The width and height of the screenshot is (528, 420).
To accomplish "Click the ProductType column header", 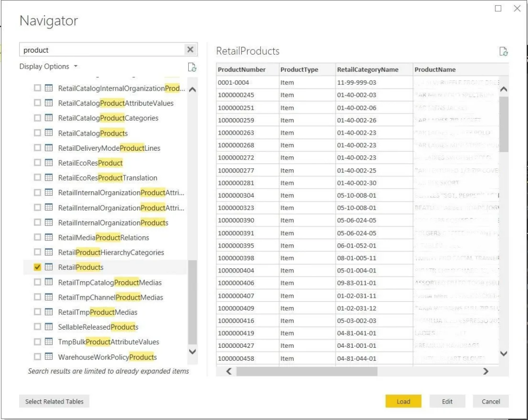I will coord(307,70).
